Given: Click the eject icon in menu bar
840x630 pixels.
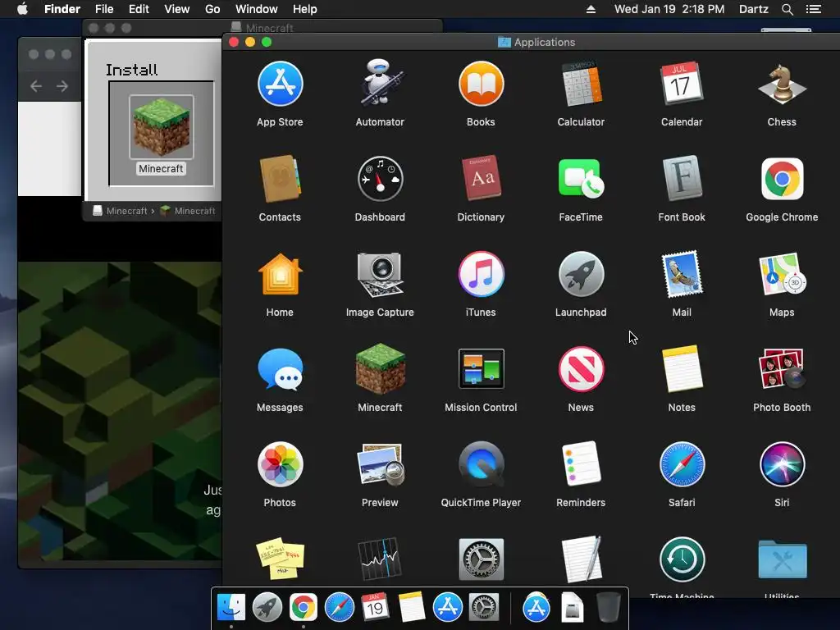Looking at the screenshot, I should (x=591, y=9).
